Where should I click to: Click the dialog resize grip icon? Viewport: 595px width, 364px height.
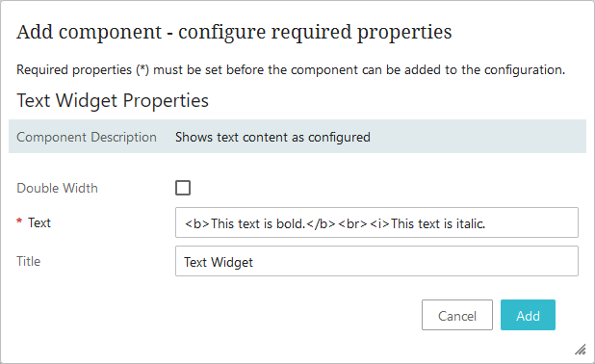pos(581,350)
